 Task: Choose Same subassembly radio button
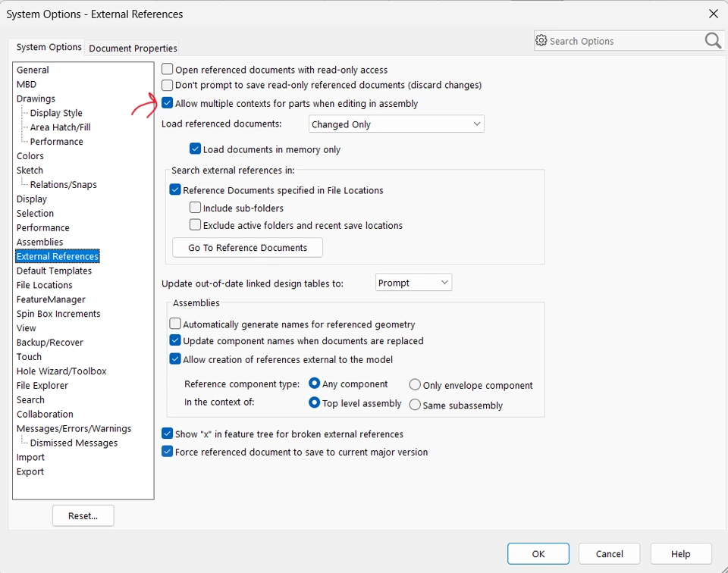[415, 405]
